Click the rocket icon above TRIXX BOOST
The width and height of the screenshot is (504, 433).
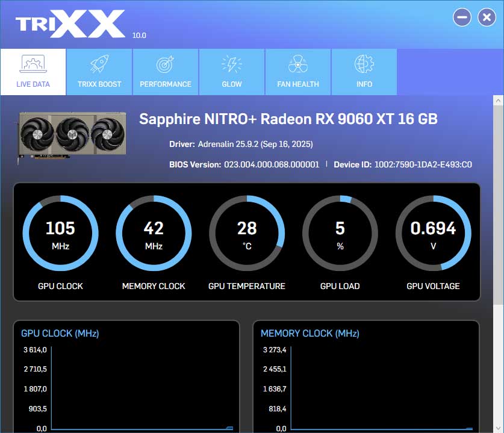coord(99,63)
